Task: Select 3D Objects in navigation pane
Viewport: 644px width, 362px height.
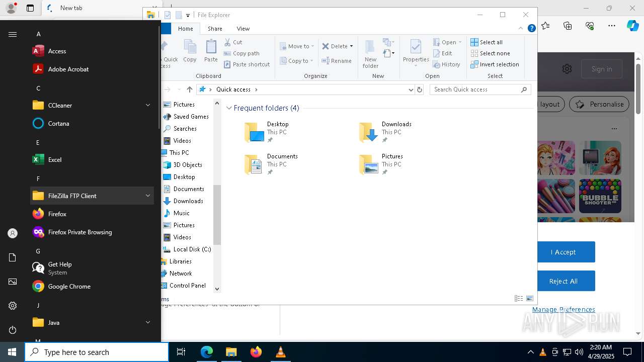Action: coord(187,165)
